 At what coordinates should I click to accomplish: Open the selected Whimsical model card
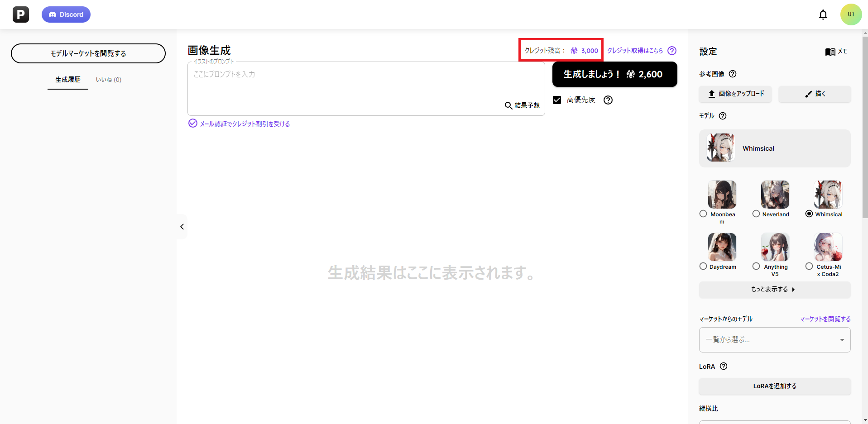775,148
